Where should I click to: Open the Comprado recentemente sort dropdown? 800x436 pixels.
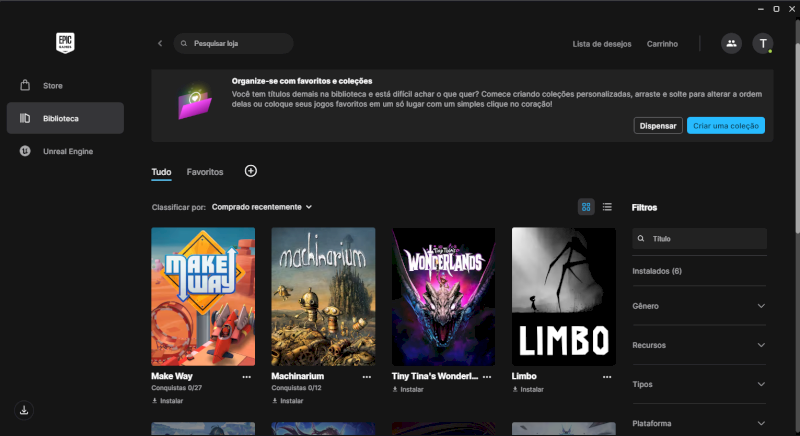tap(262, 207)
